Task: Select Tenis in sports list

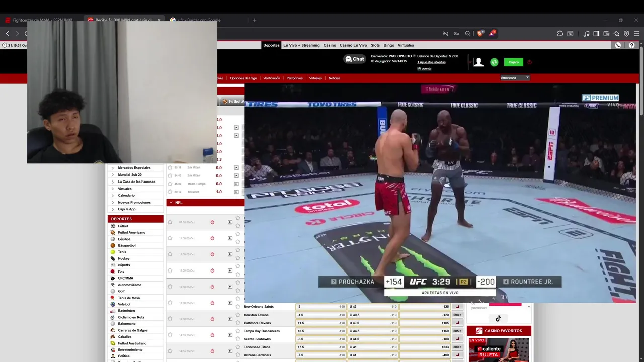Action: pos(122,252)
